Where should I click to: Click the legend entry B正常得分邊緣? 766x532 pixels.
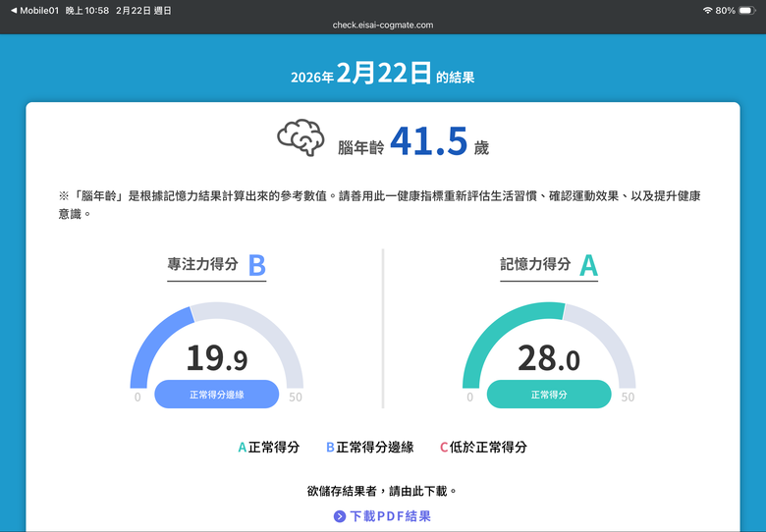point(370,447)
